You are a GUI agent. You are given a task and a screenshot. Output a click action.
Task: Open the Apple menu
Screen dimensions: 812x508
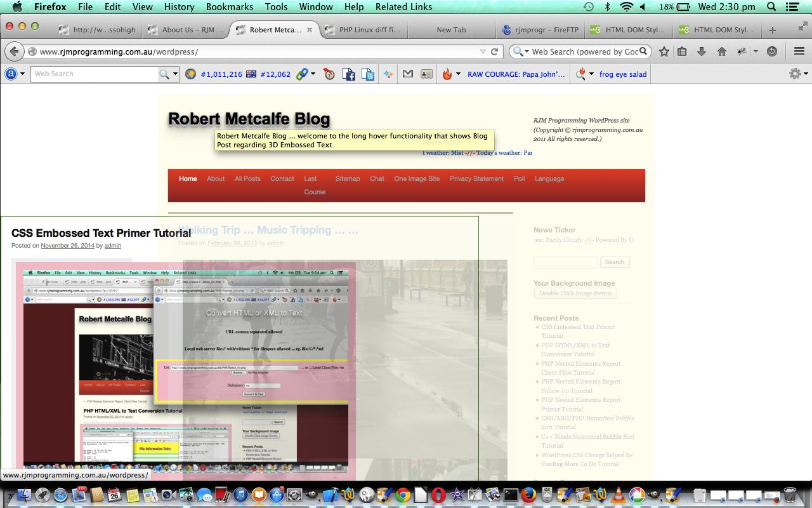point(16,7)
